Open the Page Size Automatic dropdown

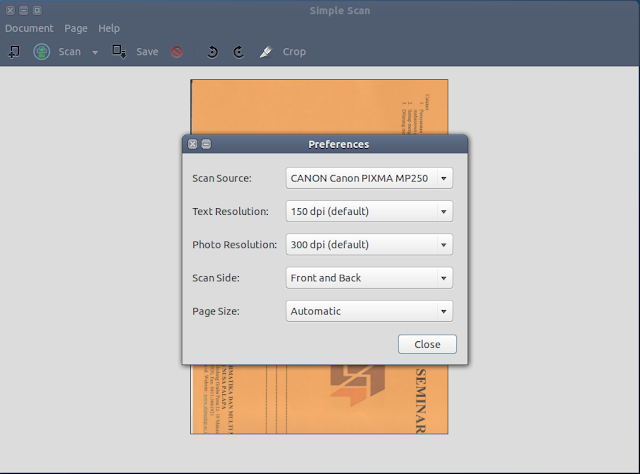coord(369,311)
